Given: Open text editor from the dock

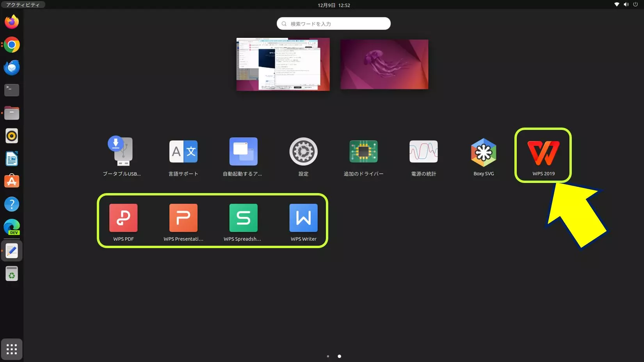Looking at the screenshot, I should (x=12, y=251).
